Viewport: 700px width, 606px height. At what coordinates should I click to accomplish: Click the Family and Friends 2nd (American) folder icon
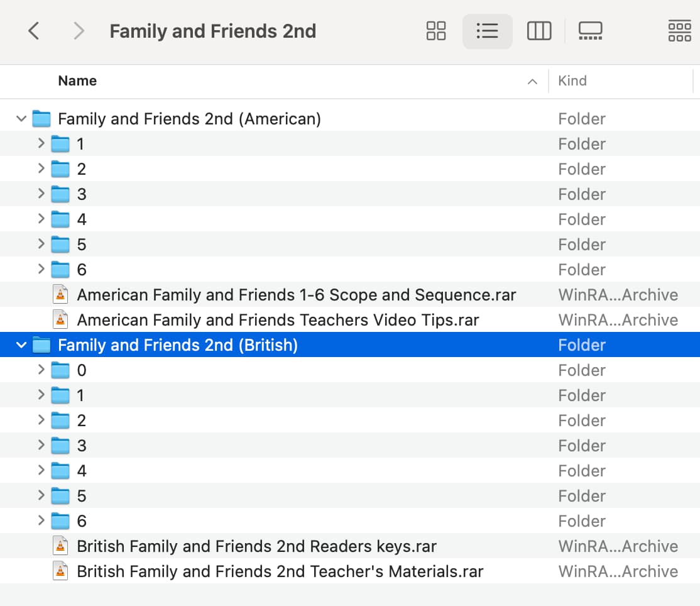coord(41,119)
